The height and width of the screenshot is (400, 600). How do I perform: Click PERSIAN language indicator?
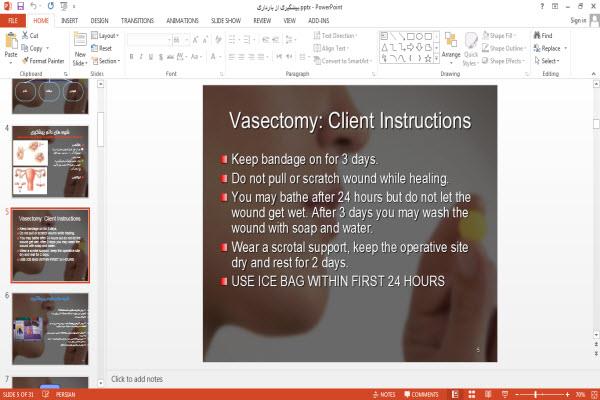[65, 394]
